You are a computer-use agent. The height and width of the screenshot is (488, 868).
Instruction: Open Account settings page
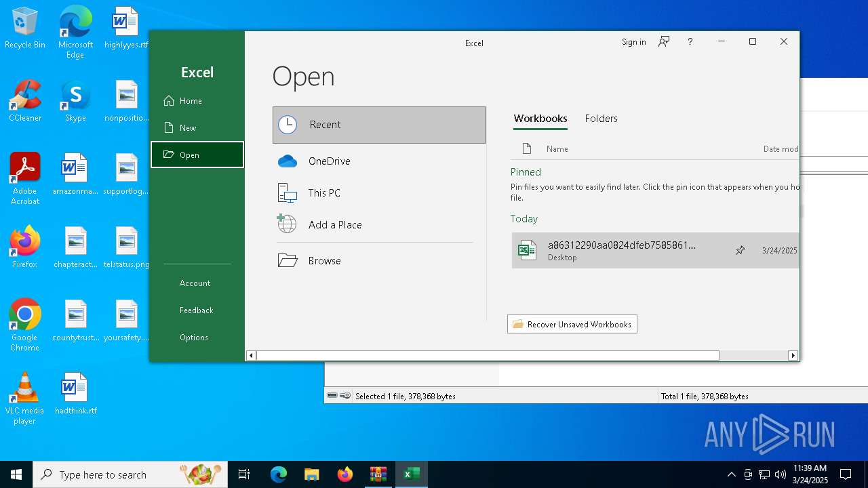click(197, 283)
